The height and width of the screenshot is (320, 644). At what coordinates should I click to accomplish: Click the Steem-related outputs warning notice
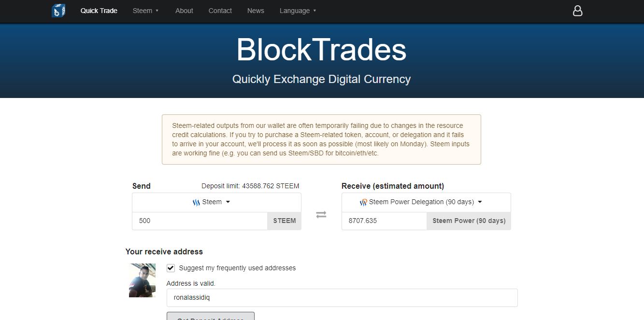point(321,139)
